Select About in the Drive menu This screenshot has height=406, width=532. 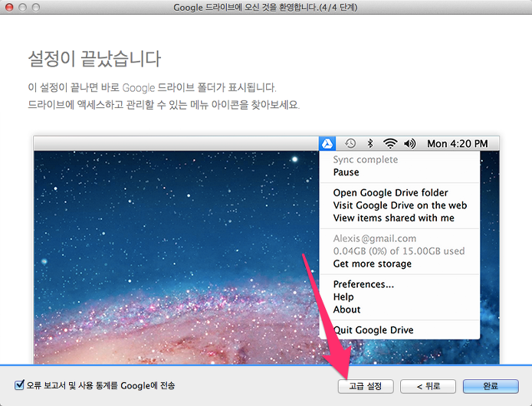(346, 309)
